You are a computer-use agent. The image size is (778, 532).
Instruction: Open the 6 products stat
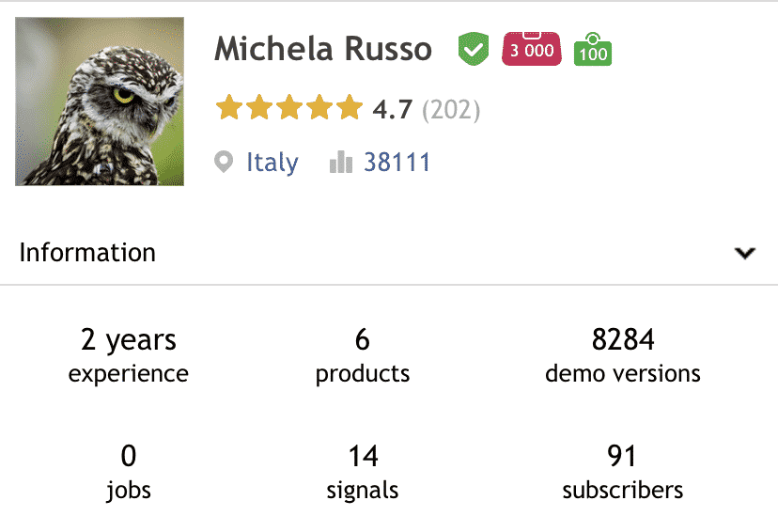[363, 355]
